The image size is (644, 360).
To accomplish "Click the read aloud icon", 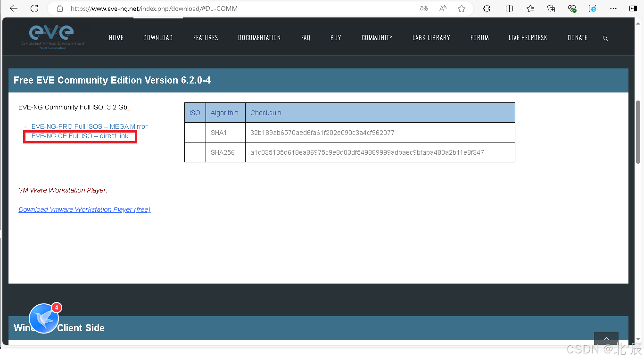I will click(x=443, y=8).
